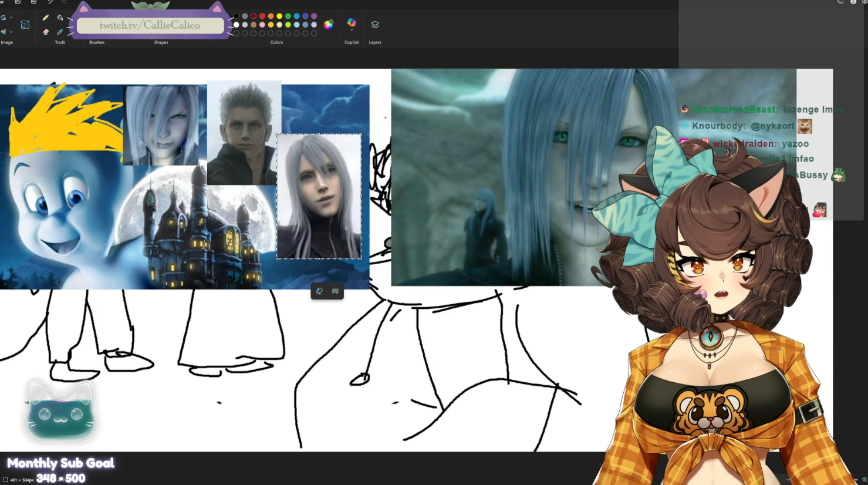The height and width of the screenshot is (485, 868).
Task: Click Generative erase in floating selection toolbar
Action: [319, 291]
